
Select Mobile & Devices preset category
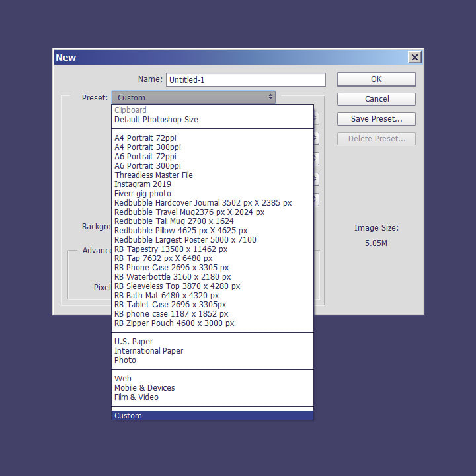point(212,388)
